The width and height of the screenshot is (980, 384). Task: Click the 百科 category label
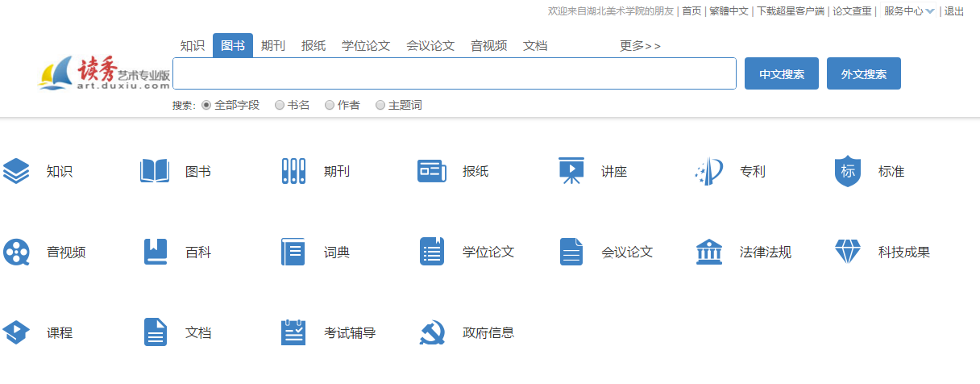[198, 253]
